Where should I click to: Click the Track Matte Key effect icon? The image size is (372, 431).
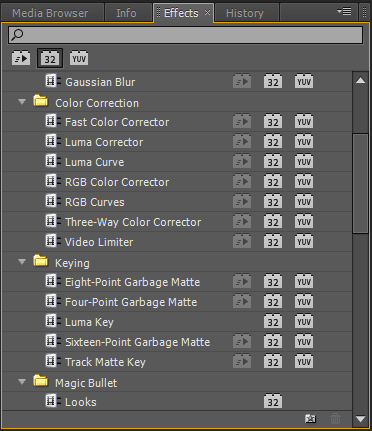pyautogui.click(x=53, y=361)
